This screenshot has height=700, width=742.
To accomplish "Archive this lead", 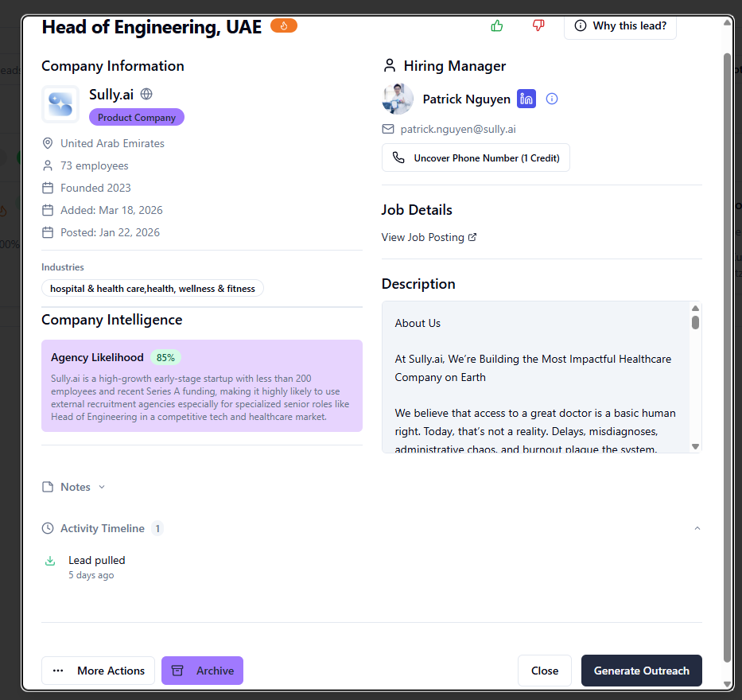I will [202, 671].
